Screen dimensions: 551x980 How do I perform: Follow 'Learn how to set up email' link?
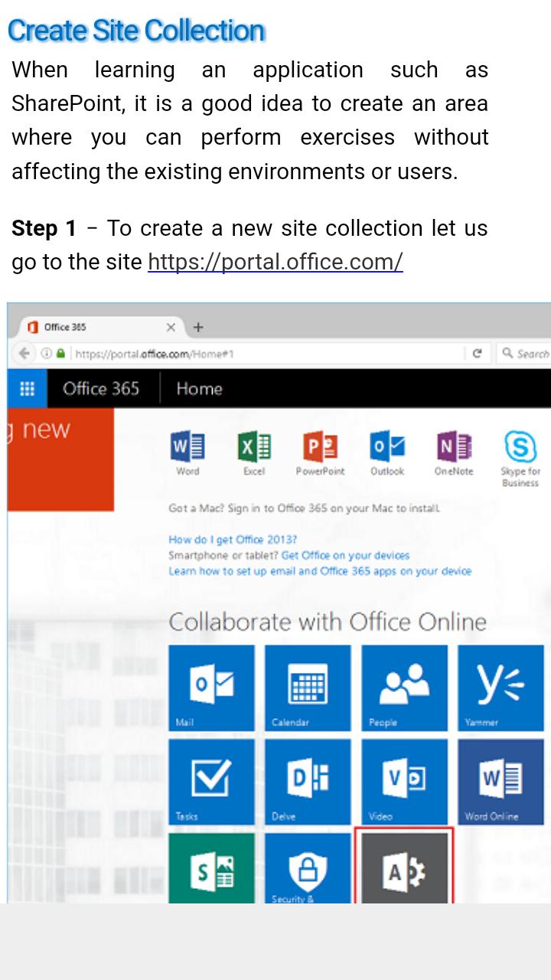pyautogui.click(x=320, y=571)
